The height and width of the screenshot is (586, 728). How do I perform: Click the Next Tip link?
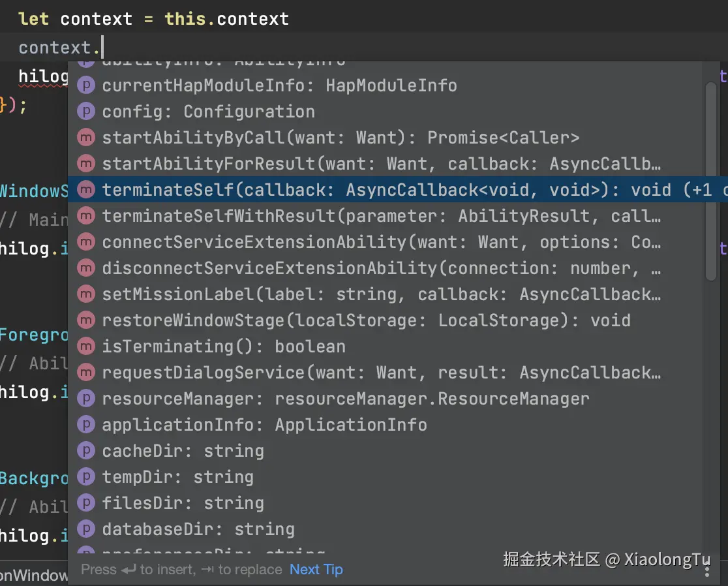(316, 570)
